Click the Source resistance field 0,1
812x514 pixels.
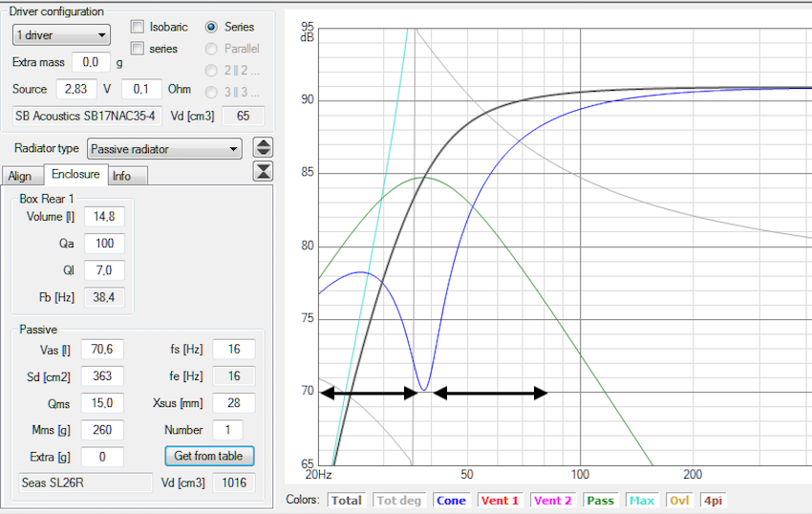(141, 89)
